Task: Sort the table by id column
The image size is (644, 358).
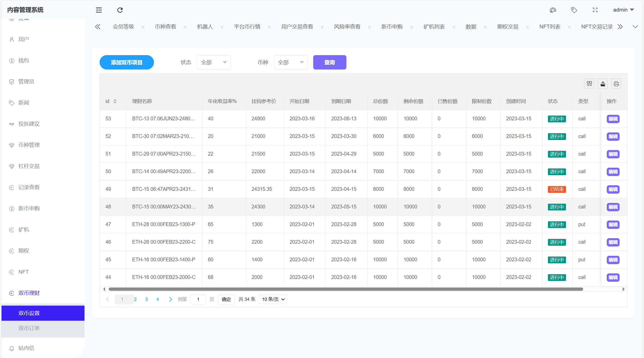Action: pos(115,101)
